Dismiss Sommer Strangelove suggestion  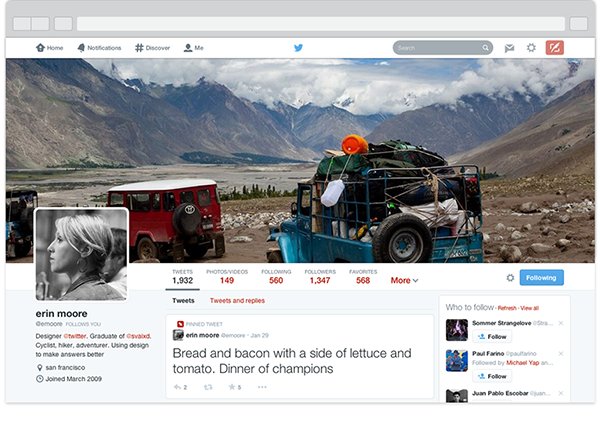point(561,323)
